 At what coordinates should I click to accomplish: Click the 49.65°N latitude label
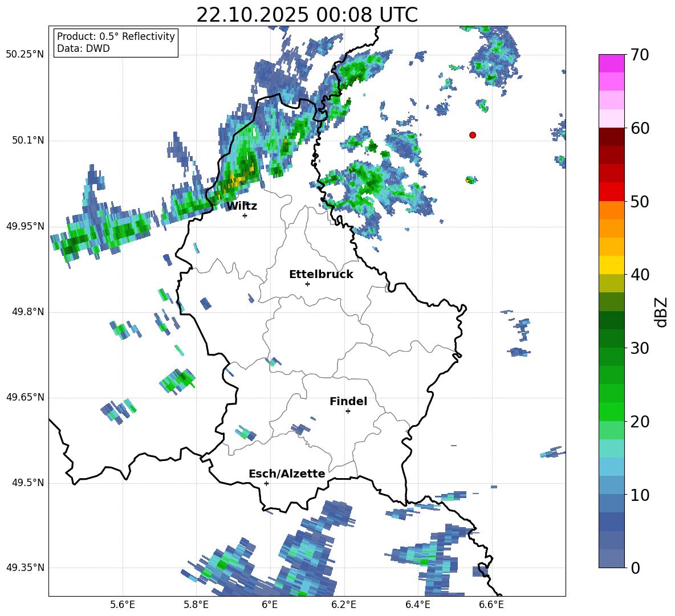(25, 397)
